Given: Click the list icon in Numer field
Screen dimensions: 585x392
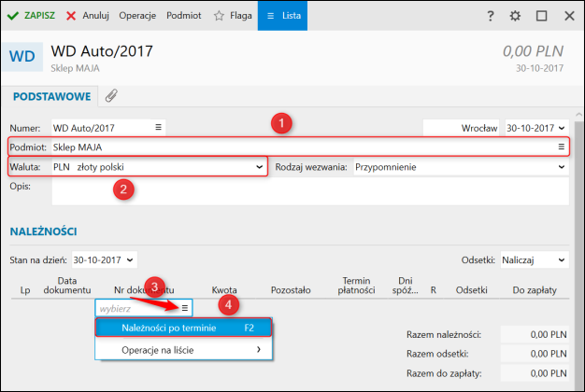Looking at the screenshot, I should click(x=158, y=127).
